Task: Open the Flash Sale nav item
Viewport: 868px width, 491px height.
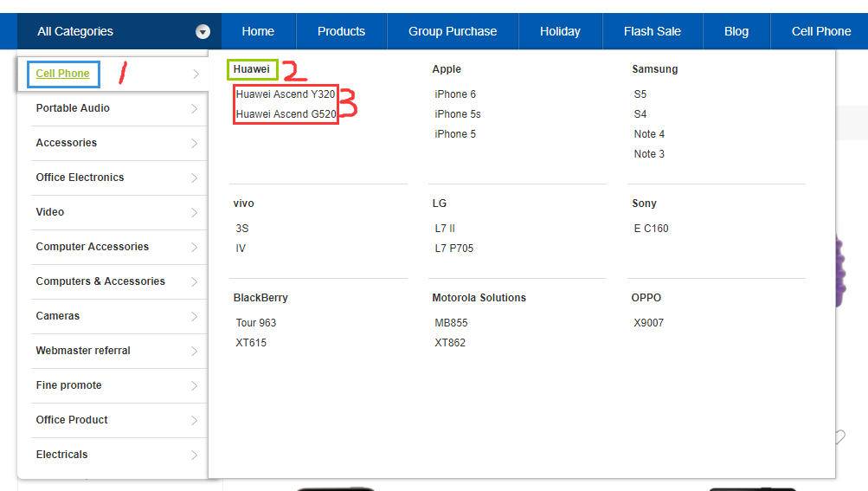Action: (x=653, y=31)
